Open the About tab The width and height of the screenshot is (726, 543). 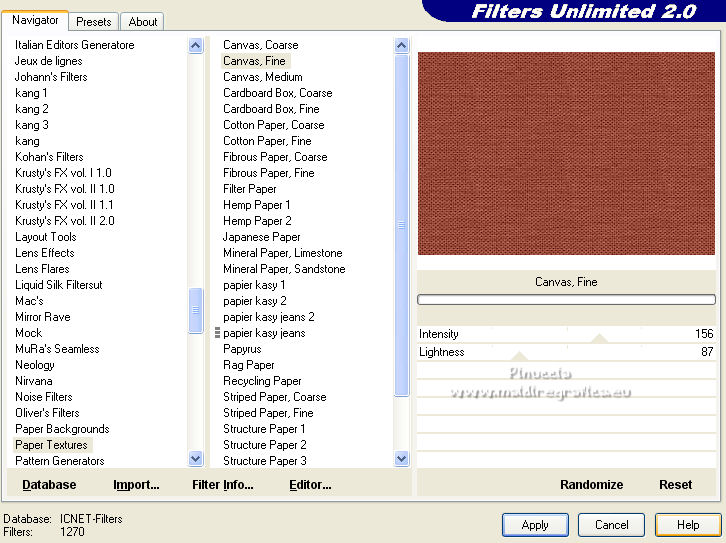(x=143, y=22)
